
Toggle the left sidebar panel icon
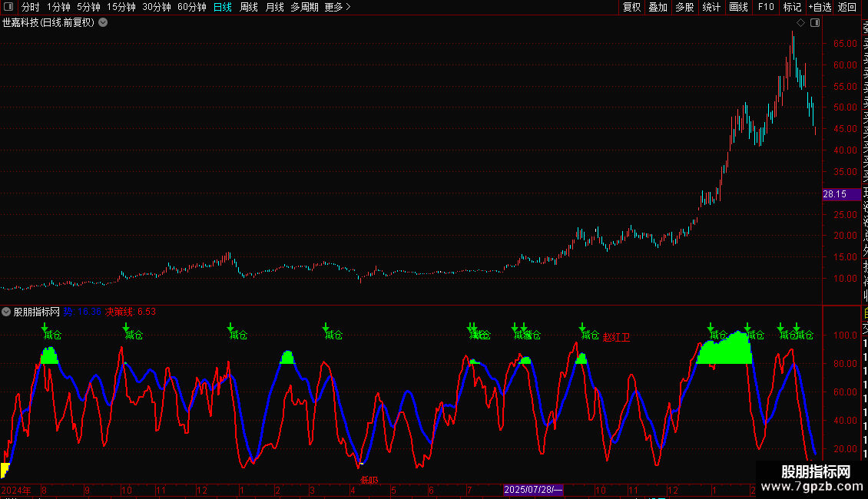coord(8,8)
